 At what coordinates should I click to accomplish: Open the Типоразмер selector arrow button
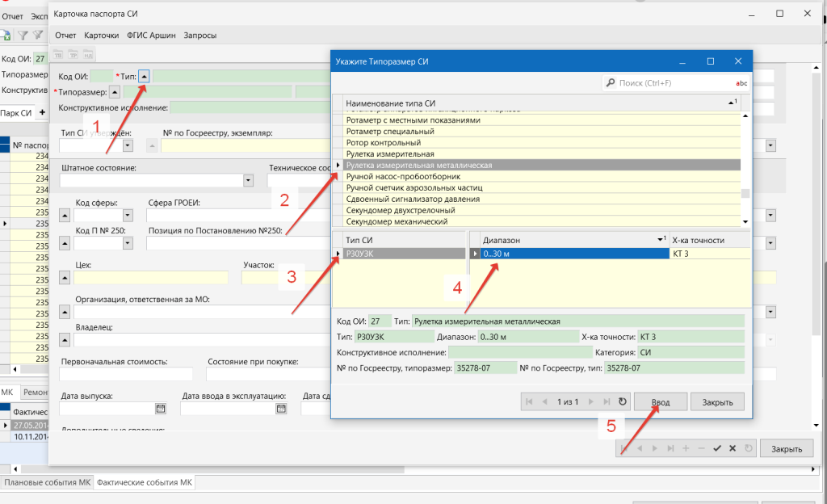click(115, 92)
